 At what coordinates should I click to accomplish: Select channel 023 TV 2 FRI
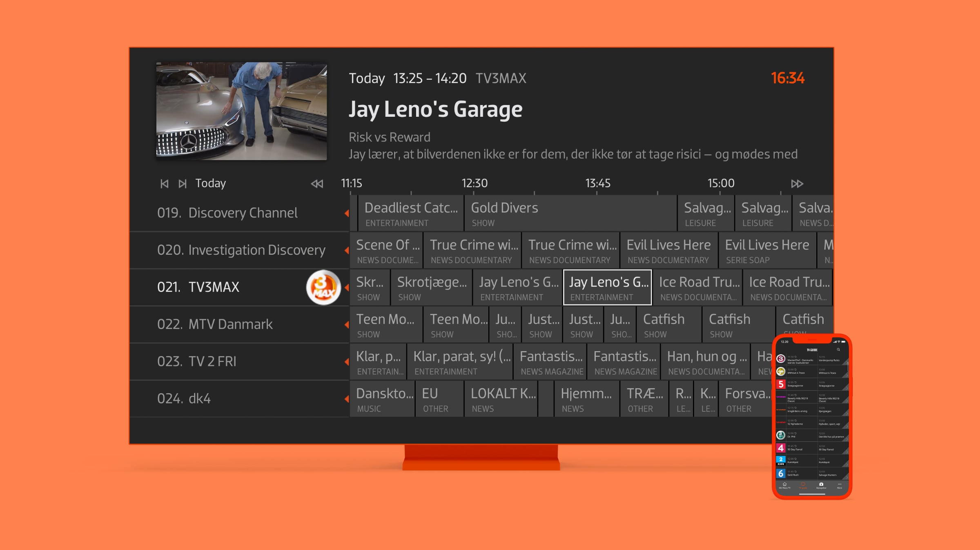239,362
